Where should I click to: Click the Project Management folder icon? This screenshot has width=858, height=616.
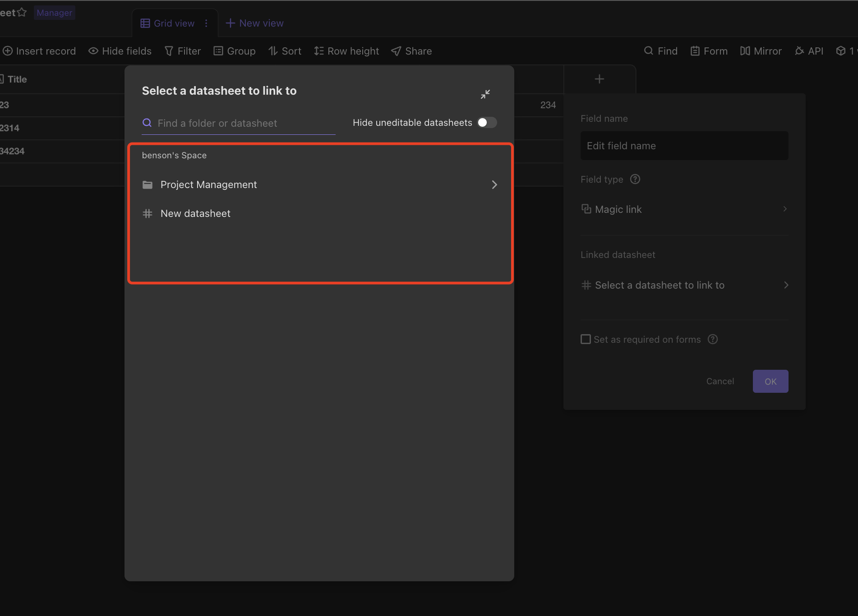pos(148,184)
